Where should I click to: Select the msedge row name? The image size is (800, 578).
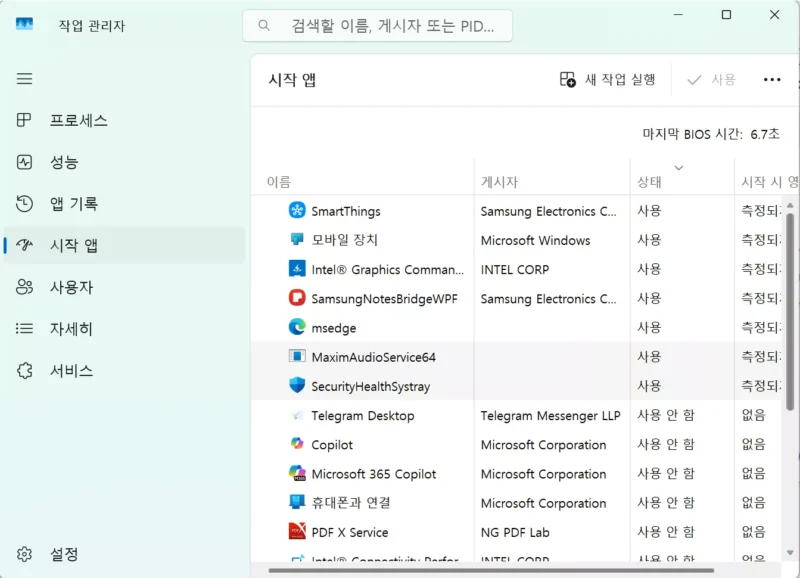click(334, 328)
